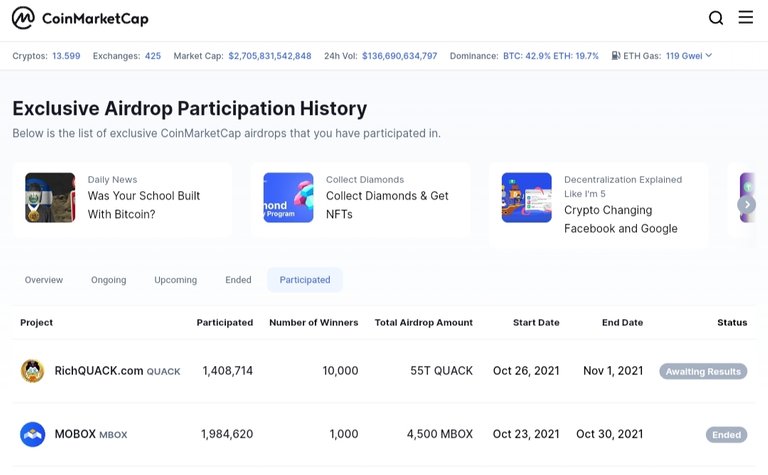768x475 pixels.
Task: Click the 55T QUACK airdrop amount
Action: tap(441, 371)
